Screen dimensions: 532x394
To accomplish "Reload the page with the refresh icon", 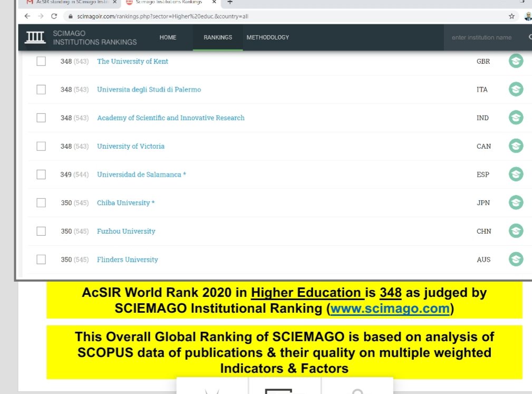I will click(54, 16).
